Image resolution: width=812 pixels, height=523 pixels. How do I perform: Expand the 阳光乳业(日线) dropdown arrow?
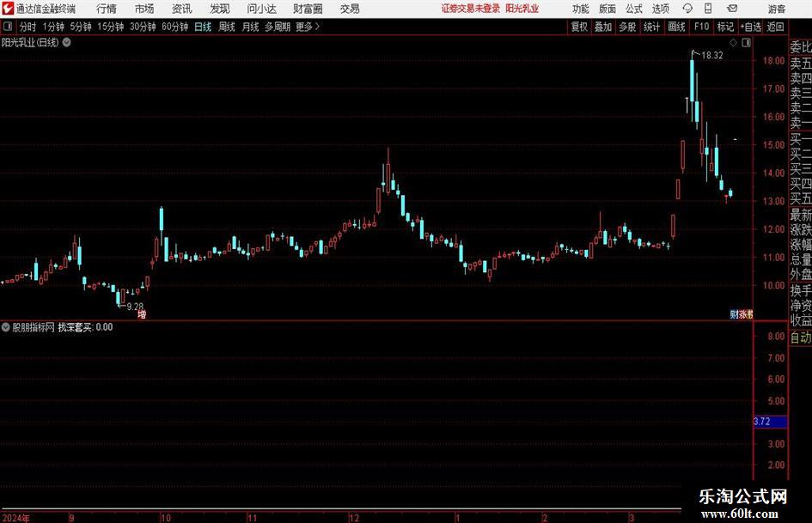[67, 42]
